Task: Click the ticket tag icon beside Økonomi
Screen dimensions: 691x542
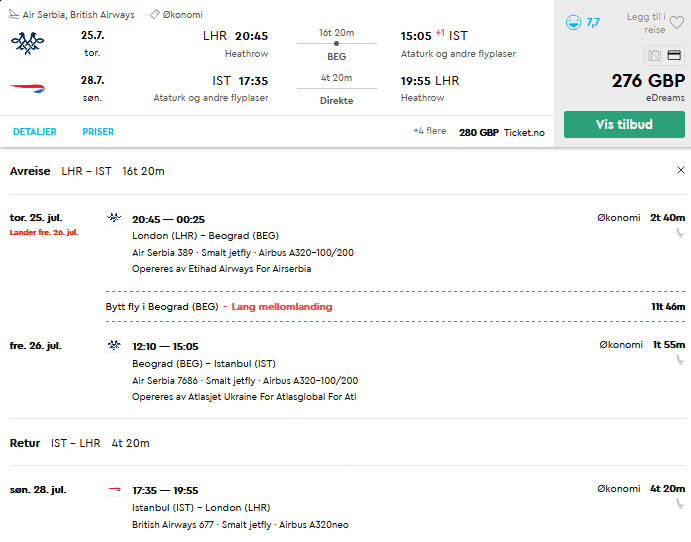Action: (x=154, y=15)
